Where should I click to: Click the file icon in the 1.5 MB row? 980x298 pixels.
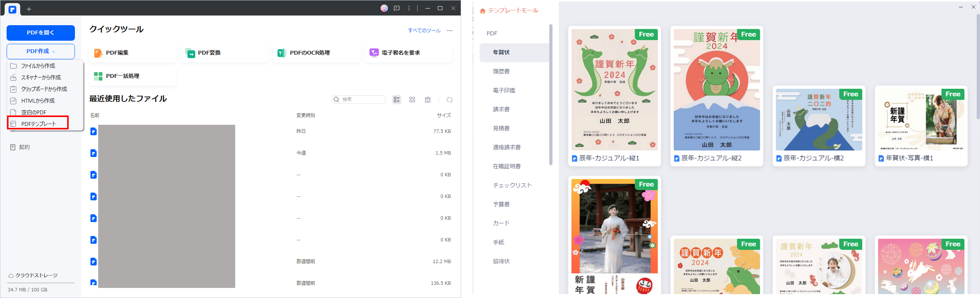coord(94,153)
